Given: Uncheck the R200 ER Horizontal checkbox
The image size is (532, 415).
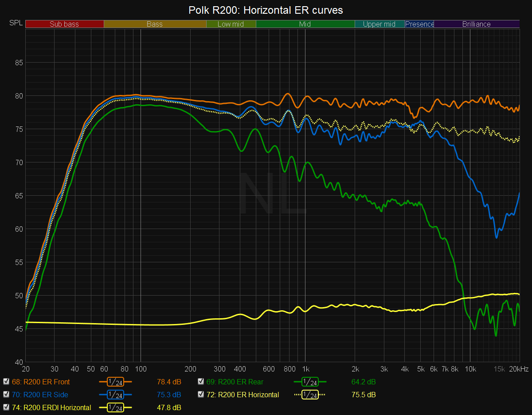Looking at the screenshot, I should coord(201,395).
